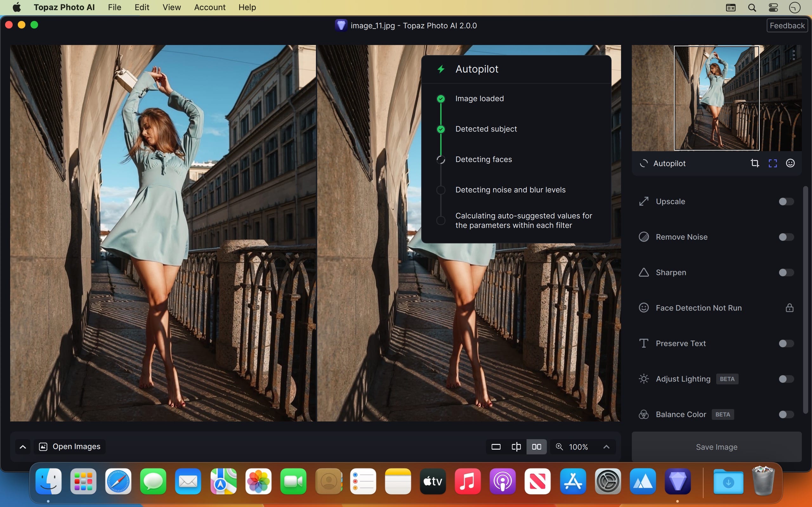Image resolution: width=812 pixels, height=507 pixels.
Task: Open the zoom level dropdown beside 100%
Action: tap(607, 447)
